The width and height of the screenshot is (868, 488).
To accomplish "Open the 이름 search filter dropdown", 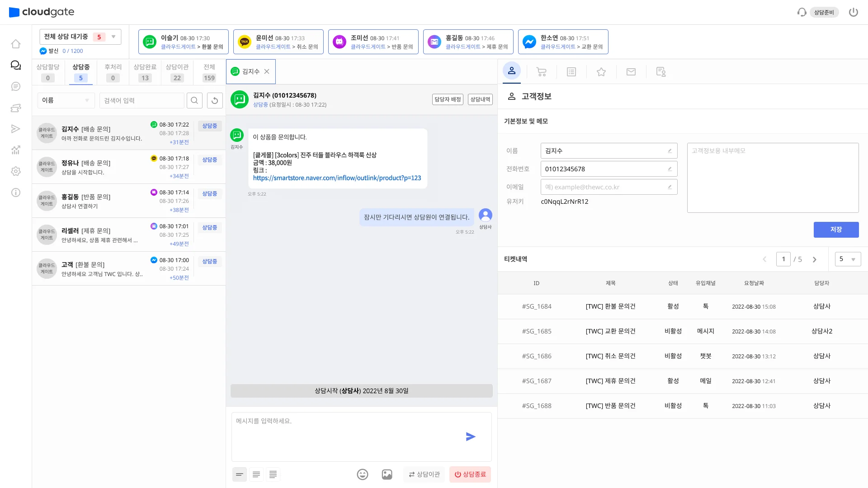I will pyautogui.click(x=66, y=100).
